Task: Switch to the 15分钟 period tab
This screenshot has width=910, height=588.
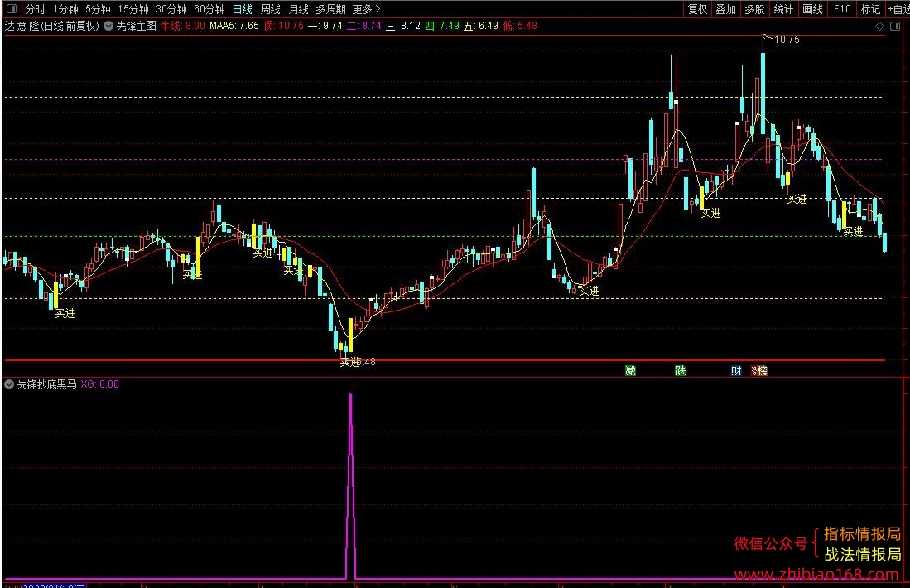Action: tap(133, 9)
